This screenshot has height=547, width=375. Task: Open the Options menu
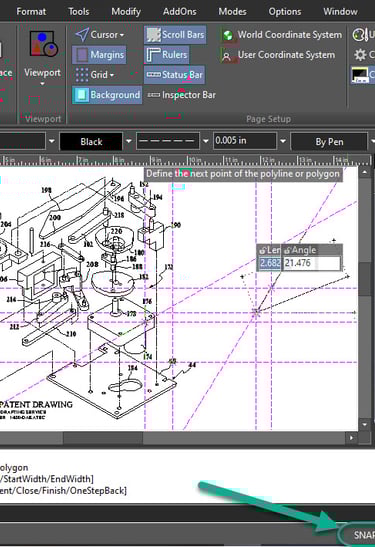(x=285, y=12)
